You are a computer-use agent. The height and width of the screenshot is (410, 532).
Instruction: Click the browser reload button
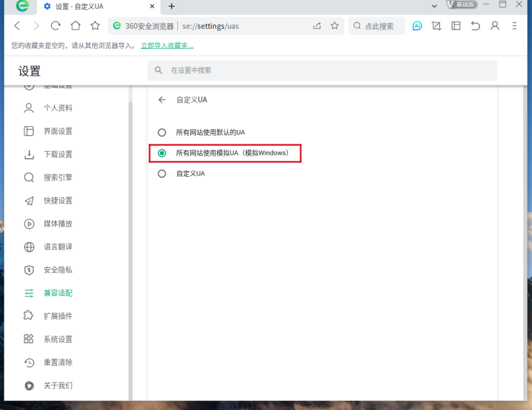[x=56, y=26]
